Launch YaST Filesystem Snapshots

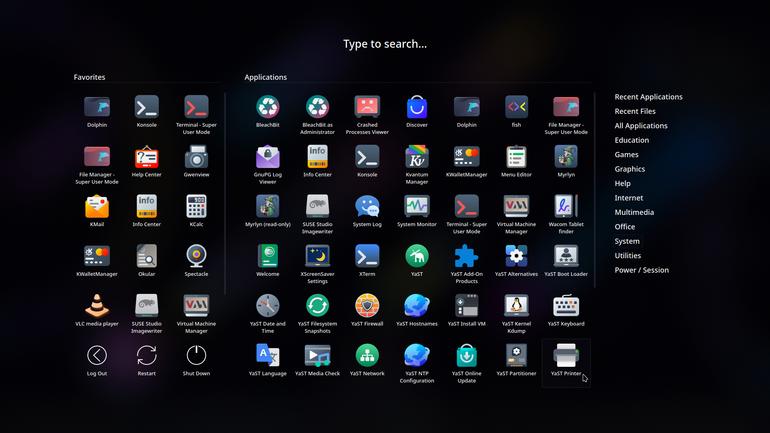point(317,314)
